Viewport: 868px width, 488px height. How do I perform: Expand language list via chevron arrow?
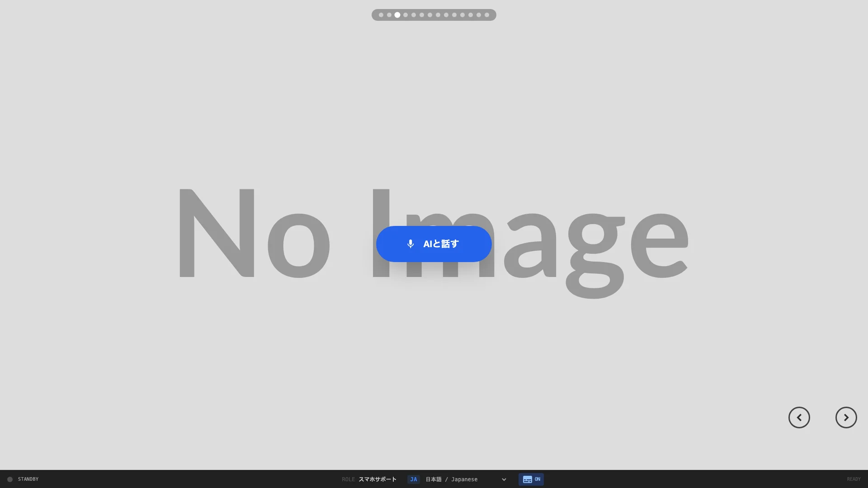coord(504,479)
